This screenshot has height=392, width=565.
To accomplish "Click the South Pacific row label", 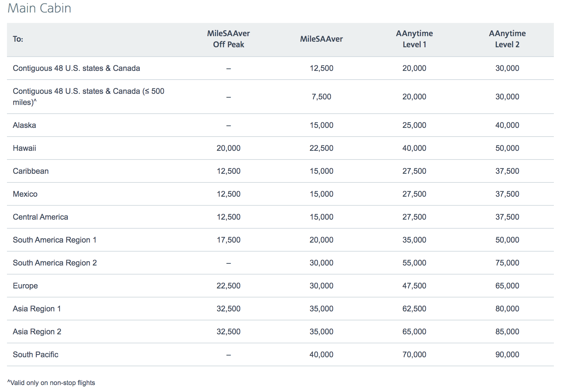I will pyautogui.click(x=35, y=354).
